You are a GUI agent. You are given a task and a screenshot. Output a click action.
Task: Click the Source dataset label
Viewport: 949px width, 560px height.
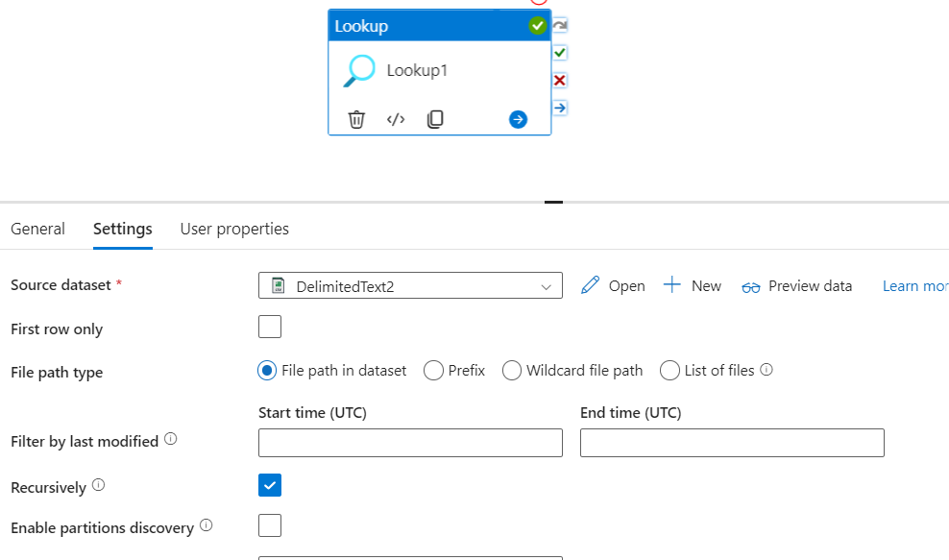click(x=61, y=285)
